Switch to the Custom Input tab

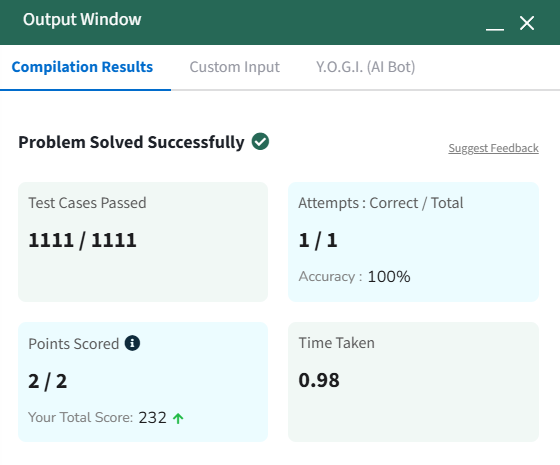pos(235,67)
